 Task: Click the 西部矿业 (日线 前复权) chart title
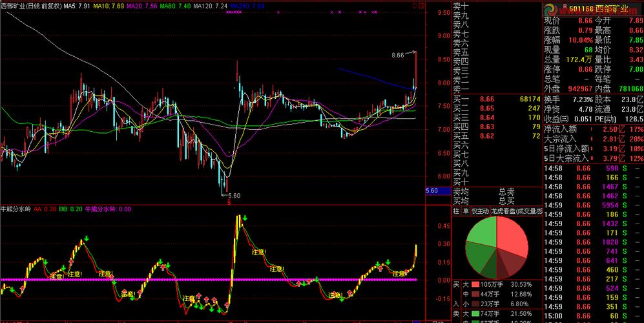coord(30,6)
